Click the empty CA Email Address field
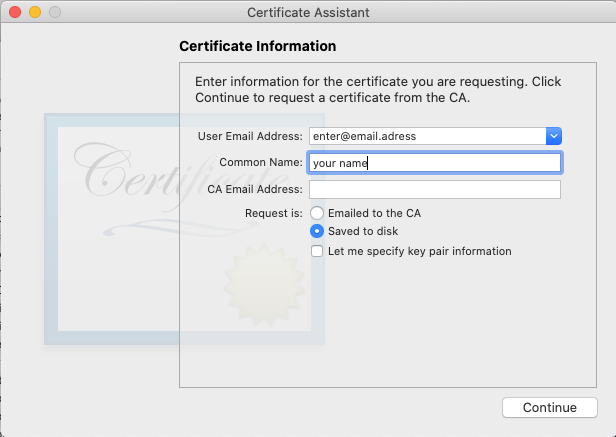616x437 pixels. click(x=434, y=190)
